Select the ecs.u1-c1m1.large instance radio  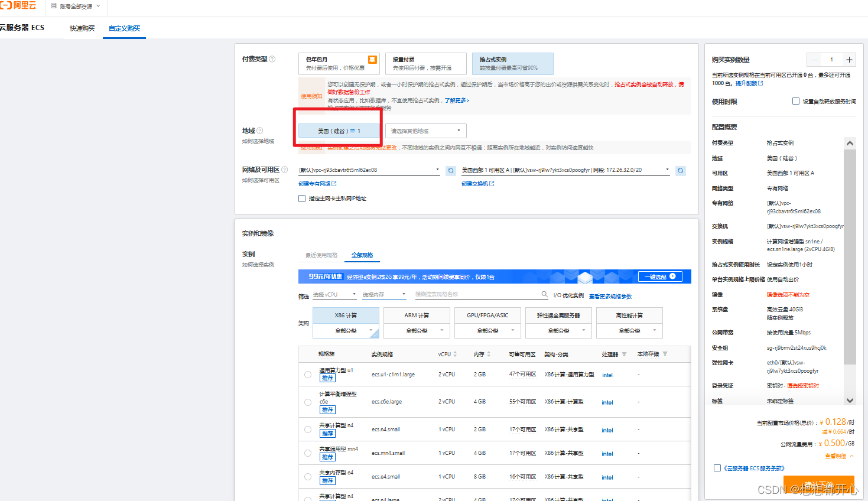pyautogui.click(x=308, y=375)
